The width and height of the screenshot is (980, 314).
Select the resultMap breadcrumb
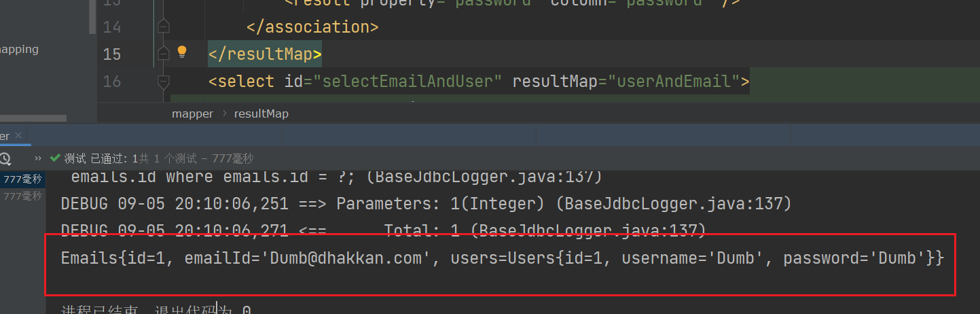261,114
